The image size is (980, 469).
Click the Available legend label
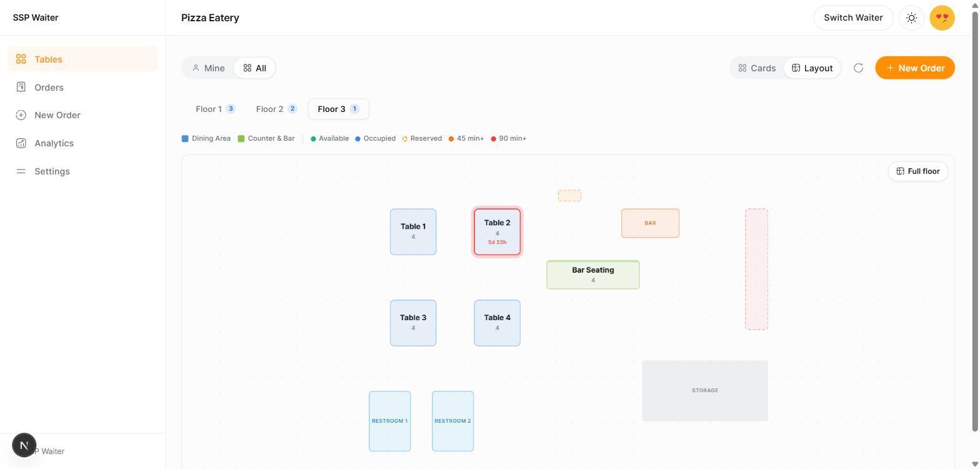click(x=334, y=139)
